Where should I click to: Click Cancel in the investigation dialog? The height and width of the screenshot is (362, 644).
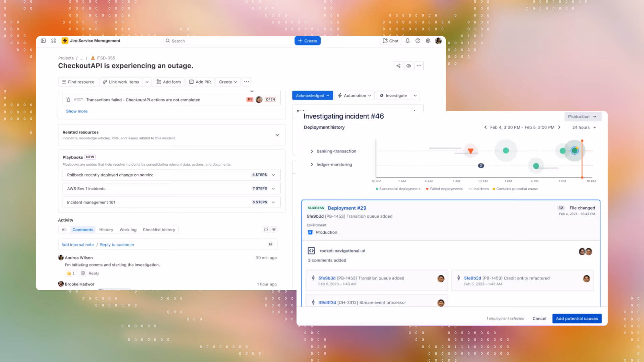pyautogui.click(x=539, y=318)
